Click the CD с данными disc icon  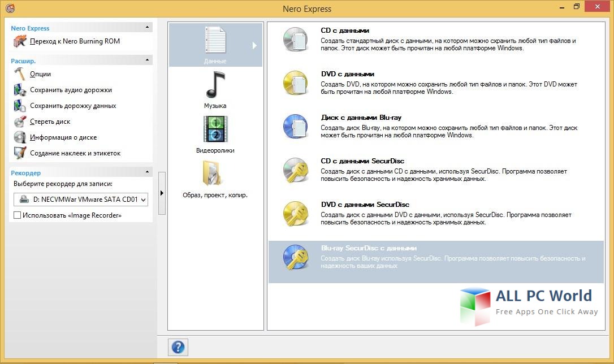[x=296, y=39]
